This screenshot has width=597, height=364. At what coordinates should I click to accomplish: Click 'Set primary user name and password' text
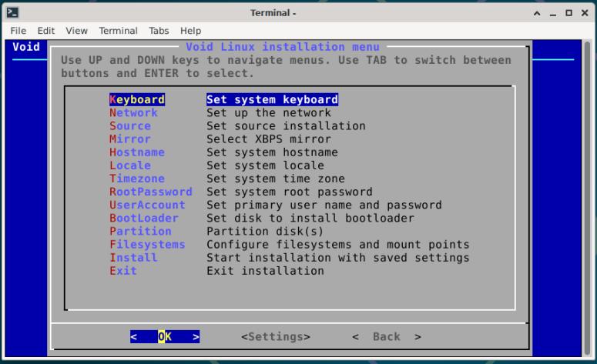(324, 205)
